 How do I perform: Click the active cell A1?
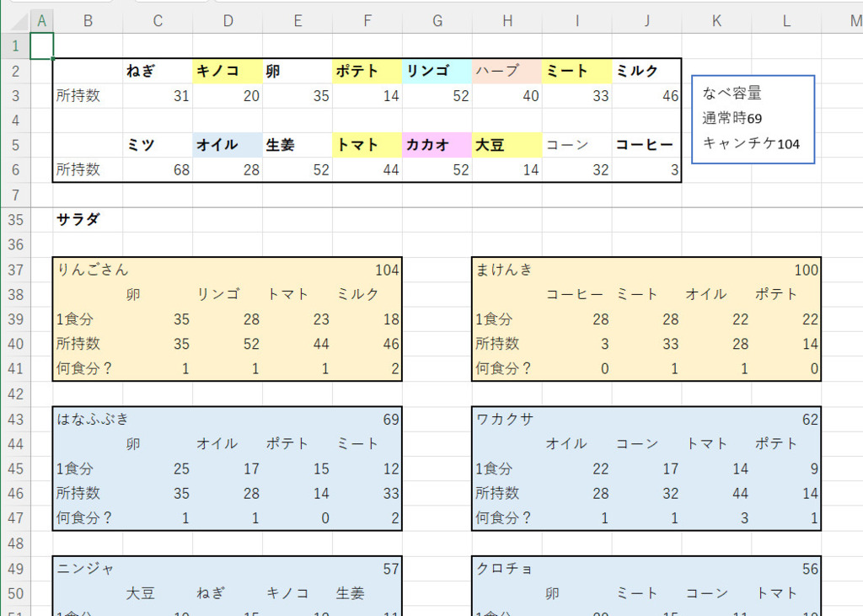[x=41, y=46]
